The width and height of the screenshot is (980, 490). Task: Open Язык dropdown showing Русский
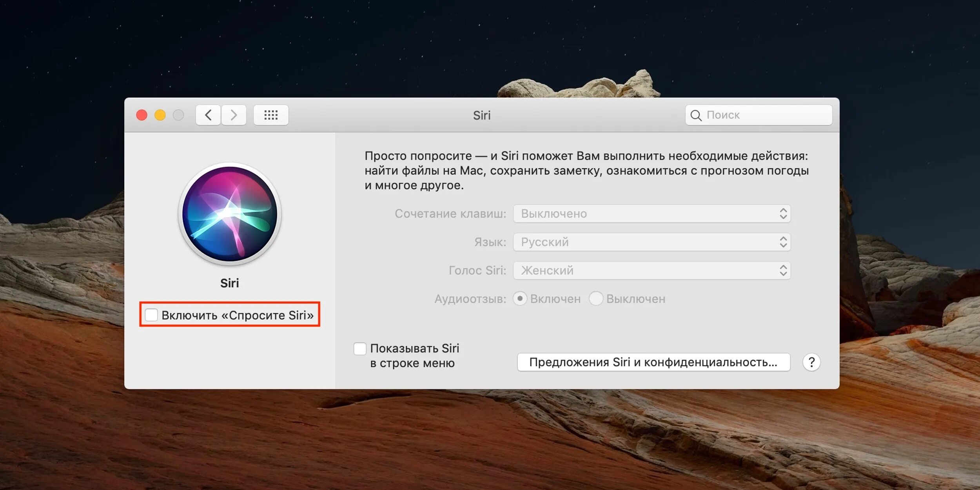[652, 242]
